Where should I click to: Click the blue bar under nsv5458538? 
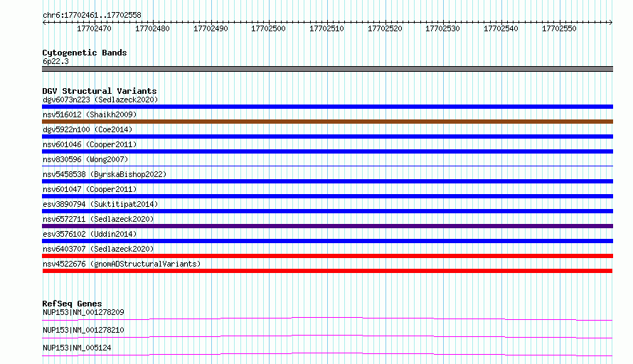click(327, 181)
